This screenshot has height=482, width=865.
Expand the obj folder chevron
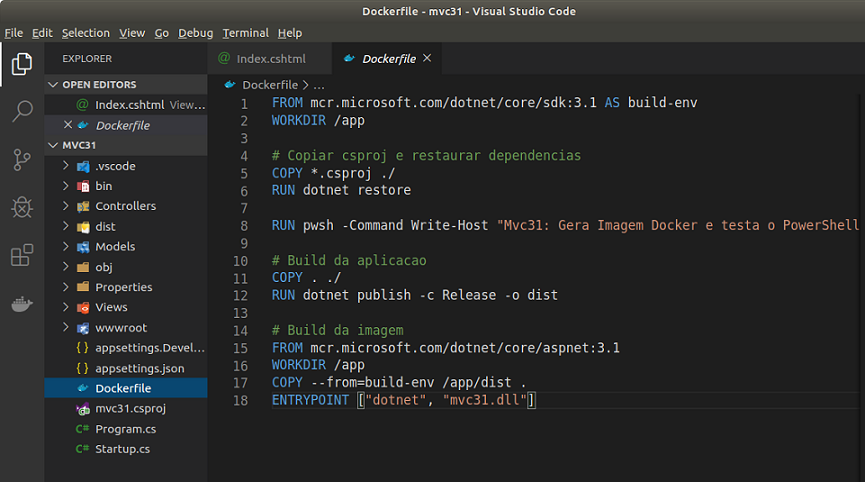(66, 266)
